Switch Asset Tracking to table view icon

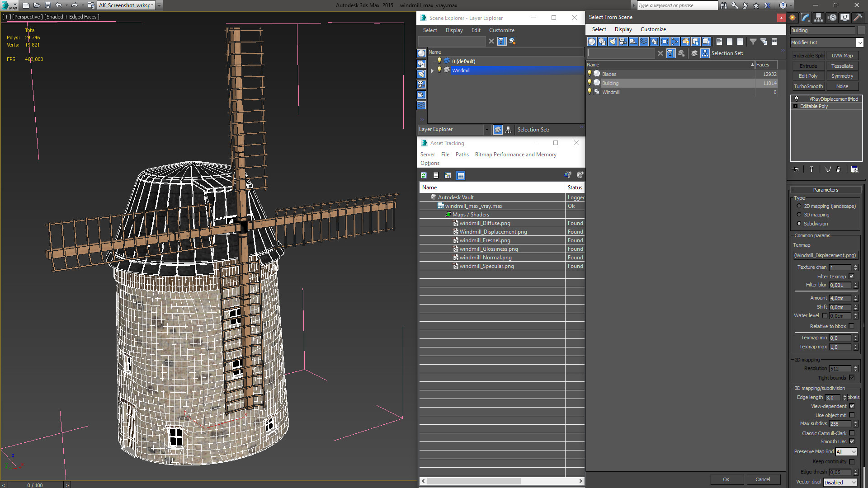coord(460,175)
